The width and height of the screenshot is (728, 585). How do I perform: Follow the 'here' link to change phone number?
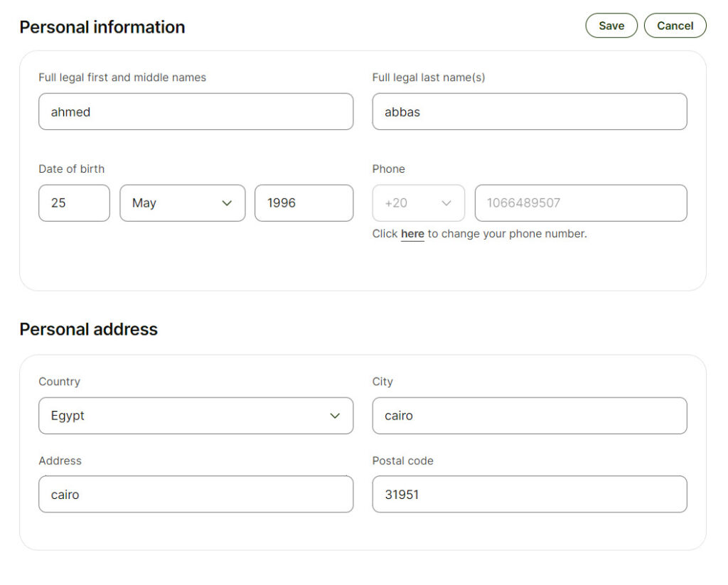coord(412,234)
